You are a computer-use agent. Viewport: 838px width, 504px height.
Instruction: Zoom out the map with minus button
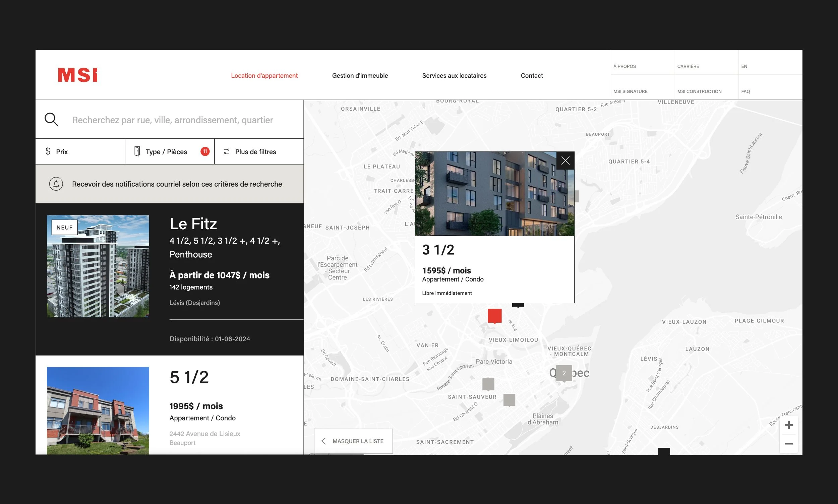click(x=788, y=444)
